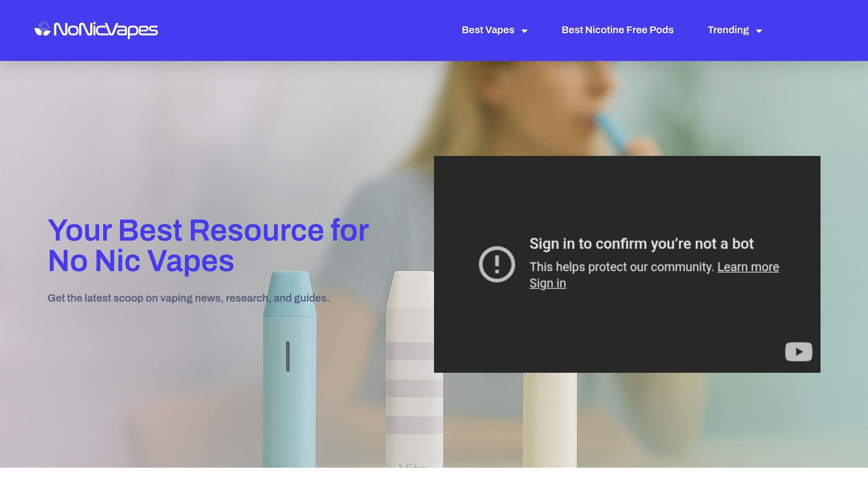
Task: Select the 'Sign in to confirm' message heading
Action: 641,244
